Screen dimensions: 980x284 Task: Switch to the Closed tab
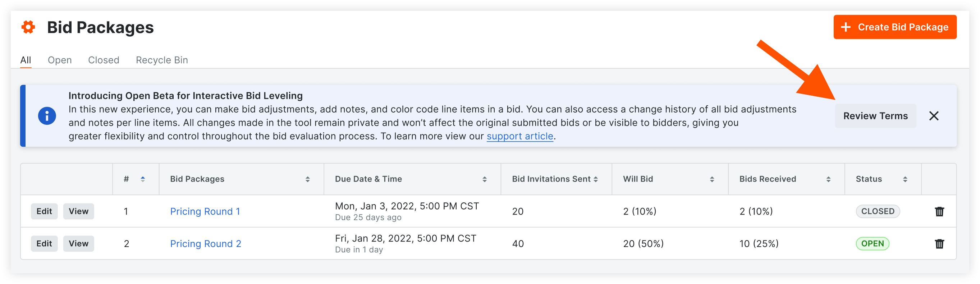tap(104, 60)
